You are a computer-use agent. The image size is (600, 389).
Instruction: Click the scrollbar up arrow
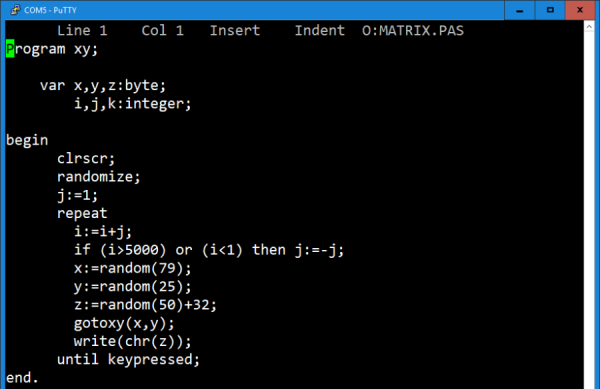click(589, 26)
